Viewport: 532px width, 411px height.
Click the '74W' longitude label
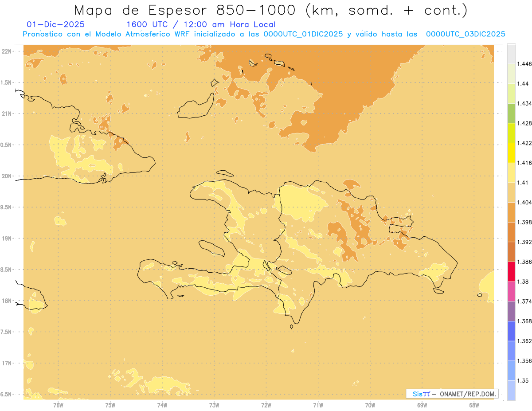(x=162, y=405)
